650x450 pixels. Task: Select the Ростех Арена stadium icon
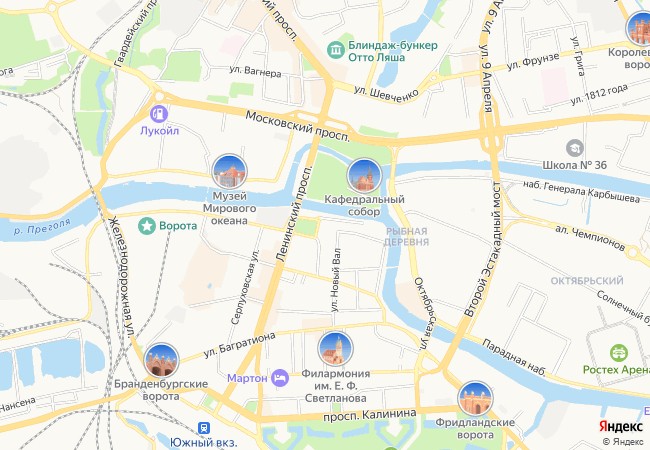[618, 353]
